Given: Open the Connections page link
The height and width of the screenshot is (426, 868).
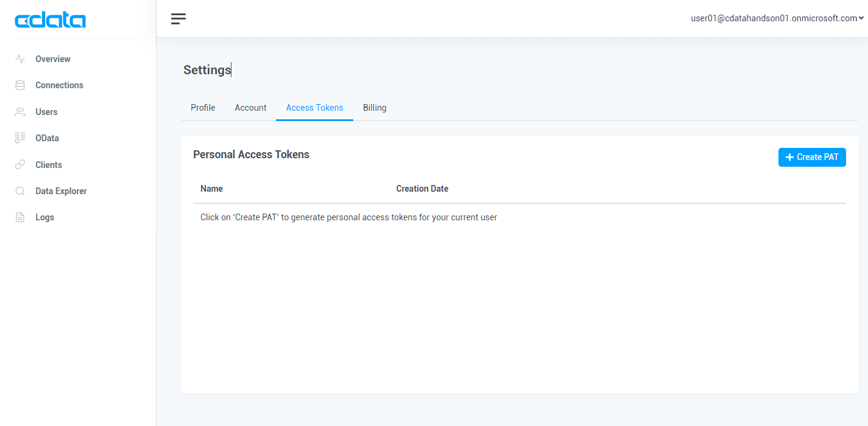Looking at the screenshot, I should [x=59, y=85].
